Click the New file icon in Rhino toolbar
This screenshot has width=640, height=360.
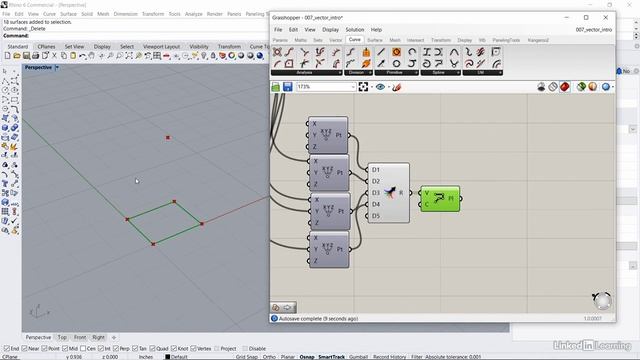click(7, 56)
